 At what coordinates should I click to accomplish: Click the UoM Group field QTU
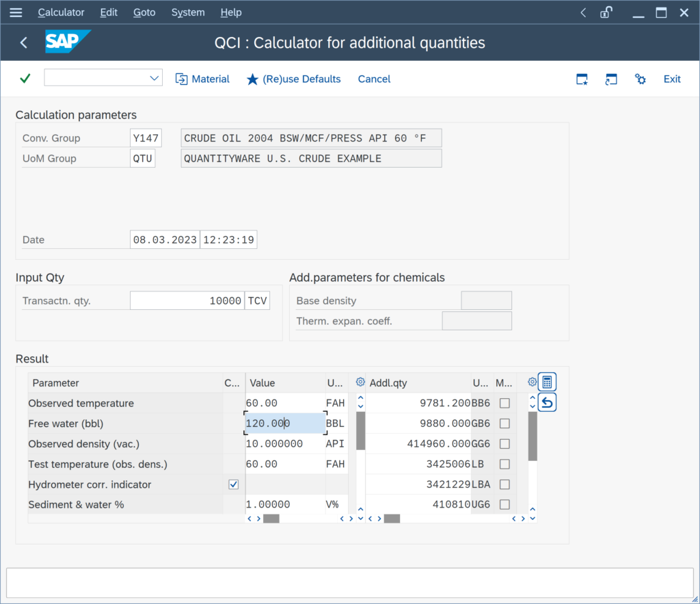pyautogui.click(x=142, y=159)
